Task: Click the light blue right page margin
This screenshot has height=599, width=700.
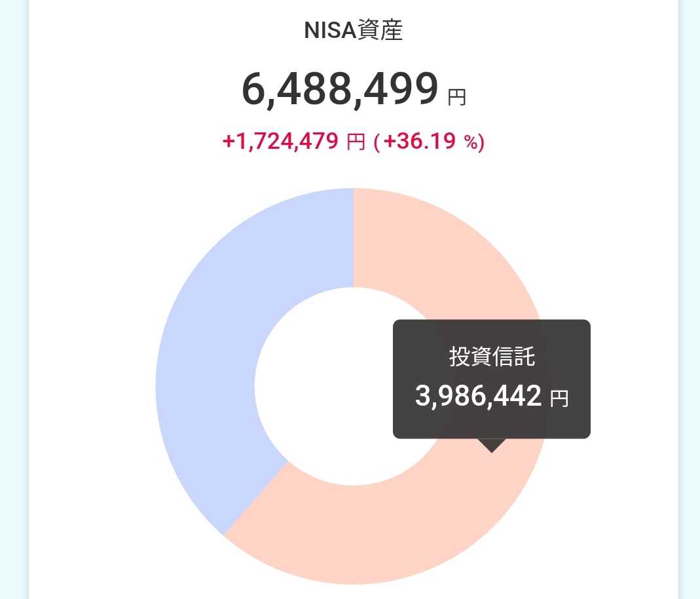Action: 689,295
